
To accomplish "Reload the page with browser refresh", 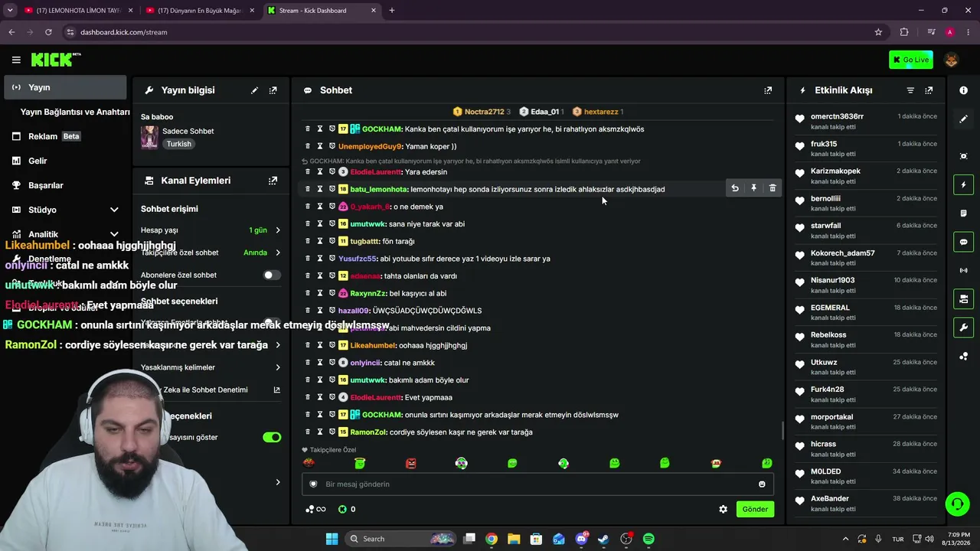I will click(48, 32).
